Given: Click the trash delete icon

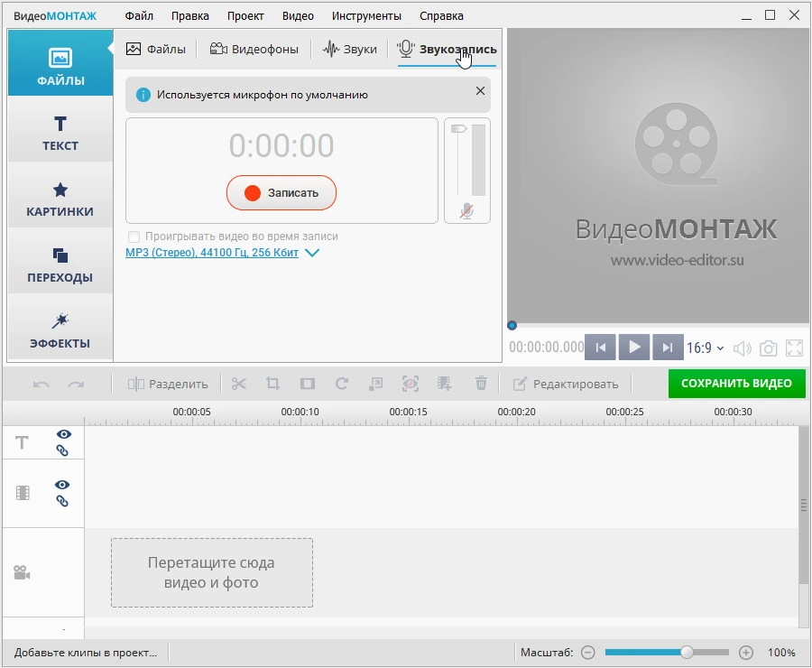Looking at the screenshot, I should [x=481, y=384].
